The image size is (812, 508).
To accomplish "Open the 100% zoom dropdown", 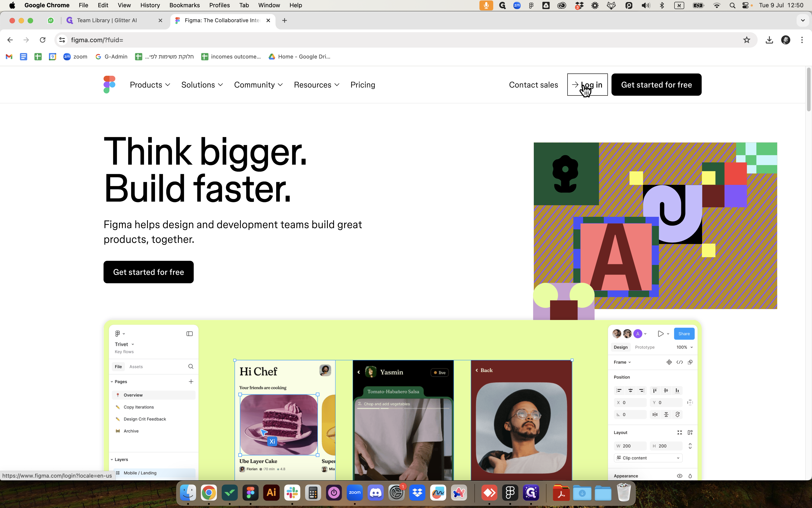I will 685,347.
